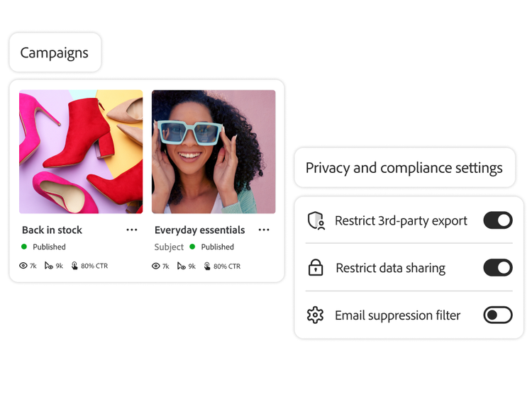The image size is (532, 399).
Task: Open the Back in stock more options menu
Action: pos(132,230)
